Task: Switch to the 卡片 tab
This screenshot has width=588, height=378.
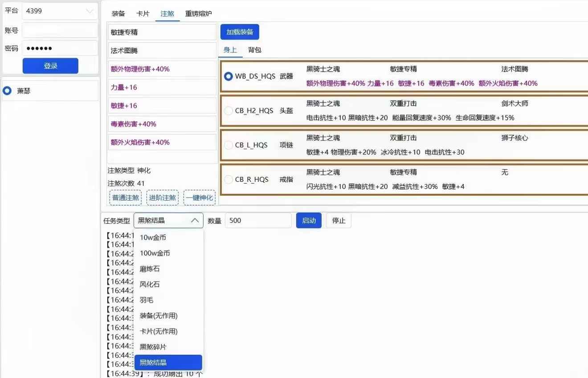Action: point(143,14)
